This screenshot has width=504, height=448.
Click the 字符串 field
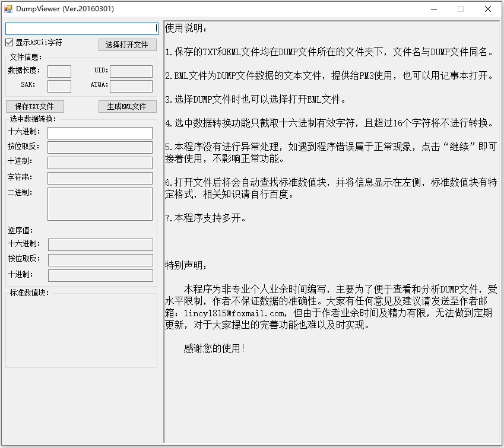coord(100,178)
